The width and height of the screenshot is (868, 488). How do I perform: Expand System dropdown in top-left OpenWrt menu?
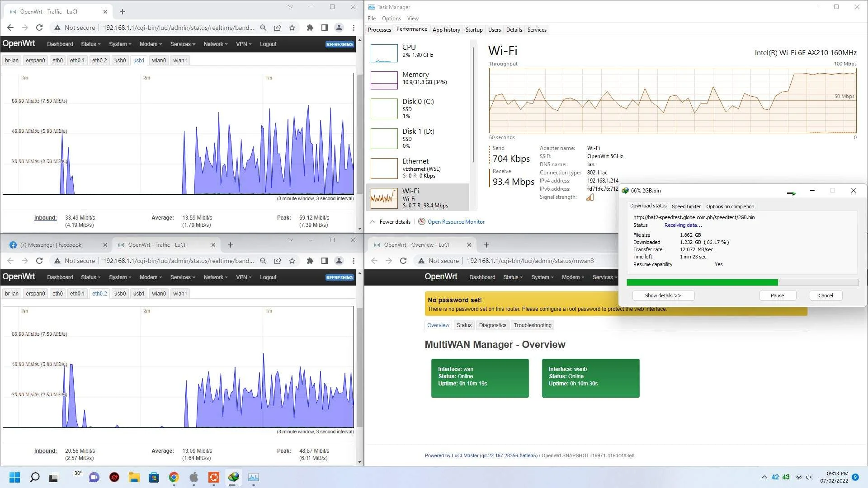point(120,44)
